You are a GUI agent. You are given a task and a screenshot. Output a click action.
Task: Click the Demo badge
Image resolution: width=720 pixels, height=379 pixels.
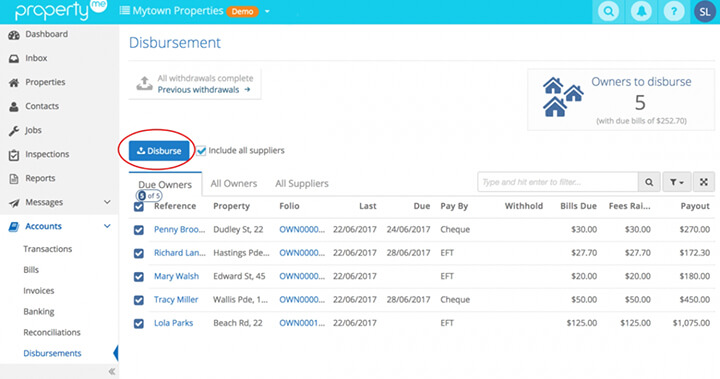click(x=242, y=11)
